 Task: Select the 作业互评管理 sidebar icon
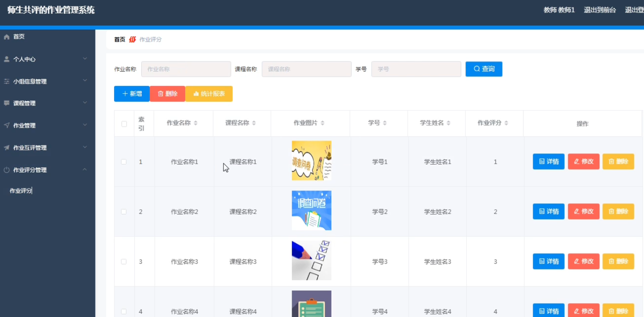[6, 147]
